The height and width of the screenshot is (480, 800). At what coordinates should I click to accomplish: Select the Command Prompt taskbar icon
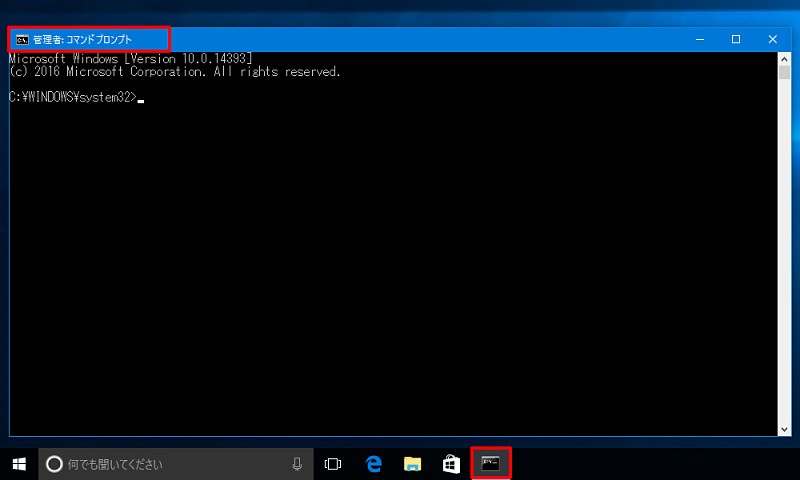tap(490, 464)
